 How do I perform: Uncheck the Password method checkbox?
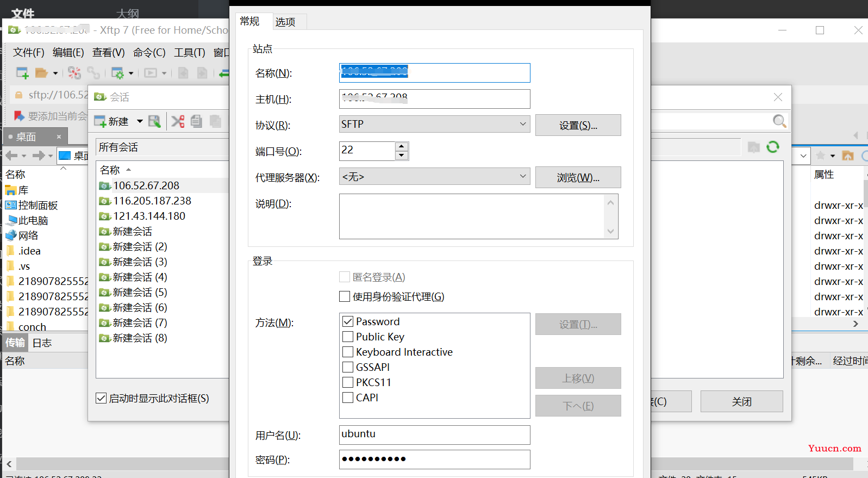(348, 321)
